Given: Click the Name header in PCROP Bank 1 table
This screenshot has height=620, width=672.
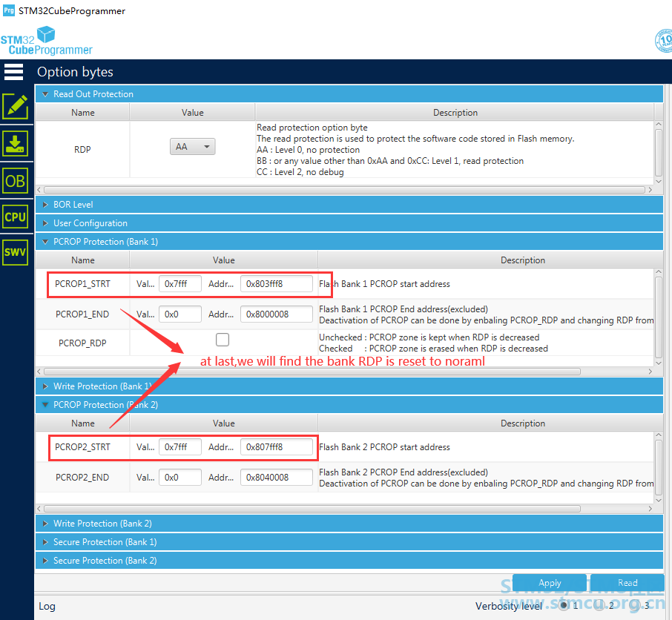Looking at the screenshot, I should [83, 260].
